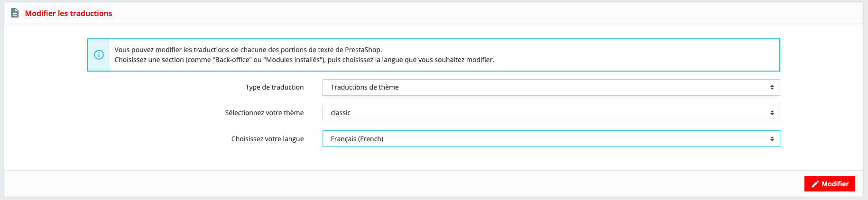Click the arrows icon of Type de traduction
The height and width of the screenshot is (200, 868).
pos(772,87)
